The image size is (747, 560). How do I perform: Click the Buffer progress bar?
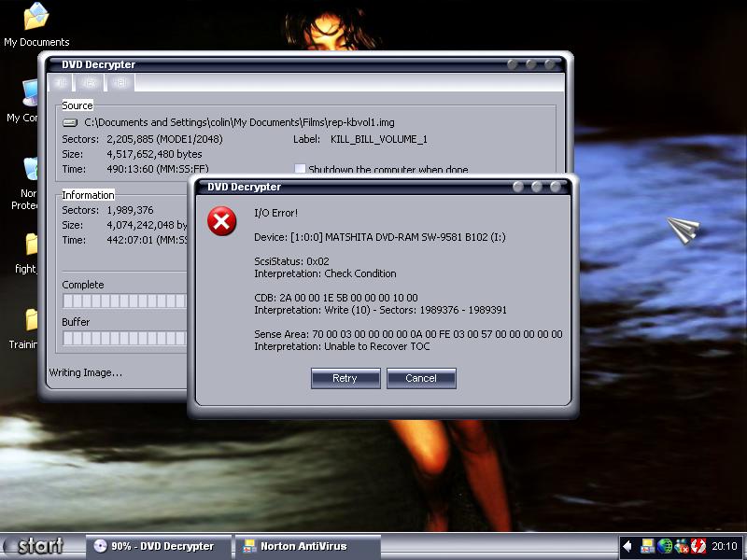click(x=125, y=338)
